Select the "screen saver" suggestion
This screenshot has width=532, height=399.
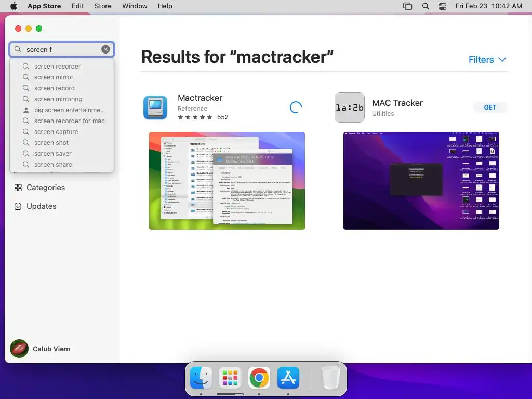click(x=62, y=153)
